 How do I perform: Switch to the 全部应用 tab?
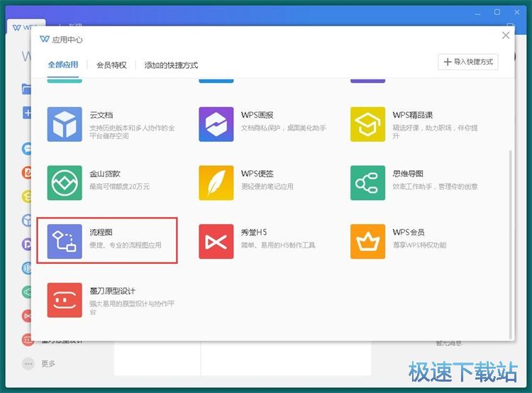pyautogui.click(x=63, y=65)
